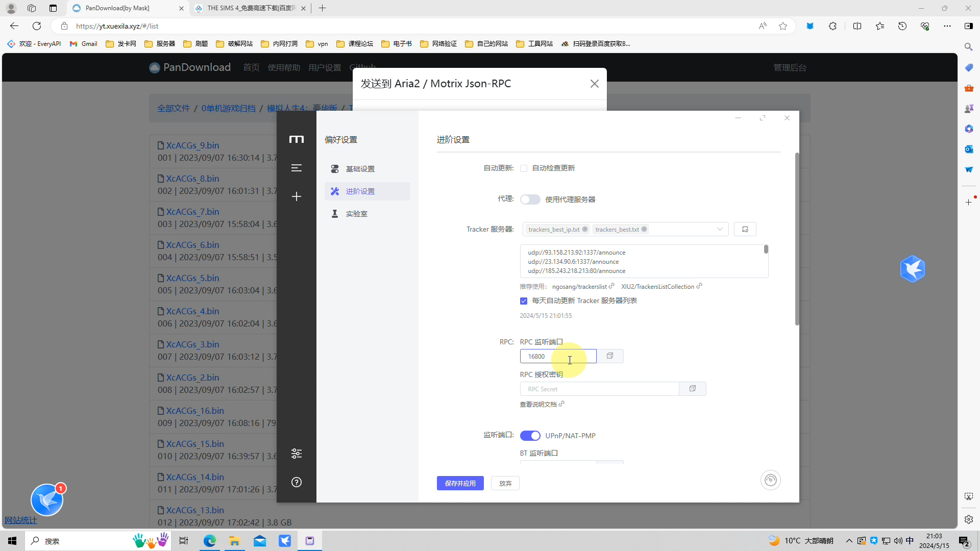Open Gmail bookmark
Viewport: 980px width, 551px height.
coord(84,44)
